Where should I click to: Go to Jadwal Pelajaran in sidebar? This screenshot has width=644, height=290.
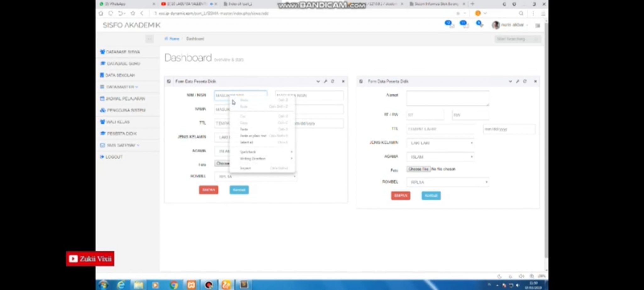125,99
